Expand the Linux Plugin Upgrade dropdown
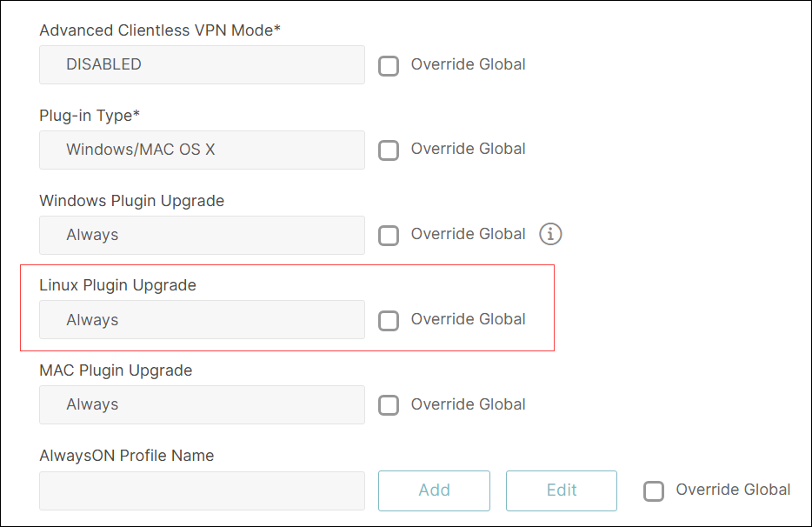This screenshot has width=812, height=527. [x=202, y=320]
